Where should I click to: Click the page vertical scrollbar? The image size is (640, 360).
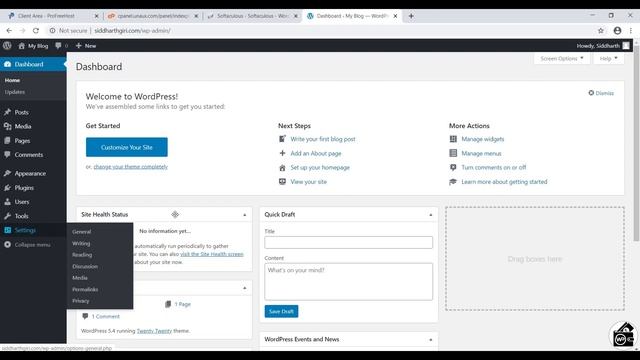636,143
